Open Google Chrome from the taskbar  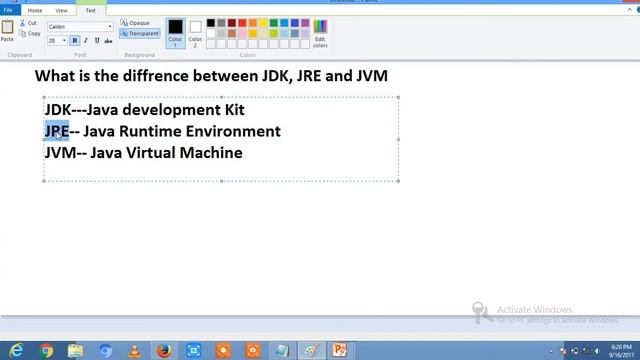46,351
